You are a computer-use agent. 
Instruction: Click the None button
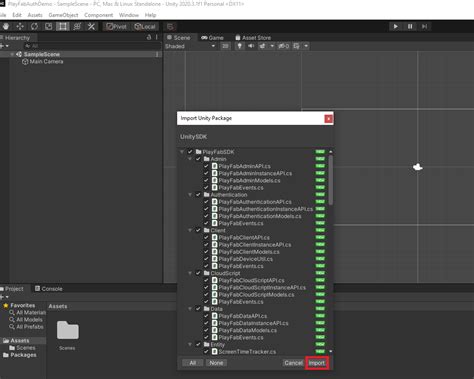pos(216,363)
